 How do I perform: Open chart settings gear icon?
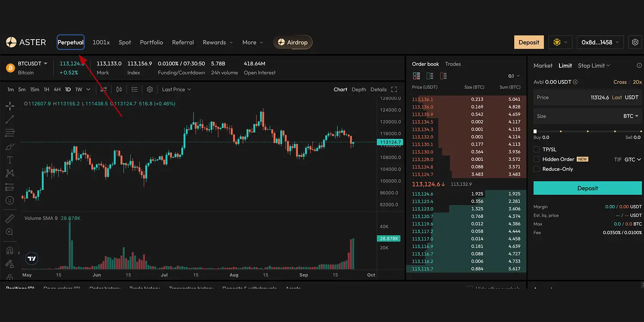[x=150, y=89]
